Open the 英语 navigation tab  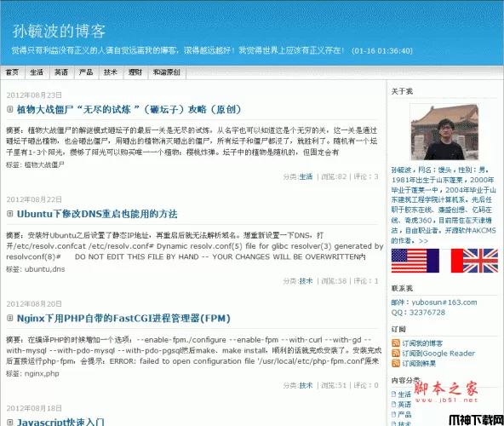61,72
